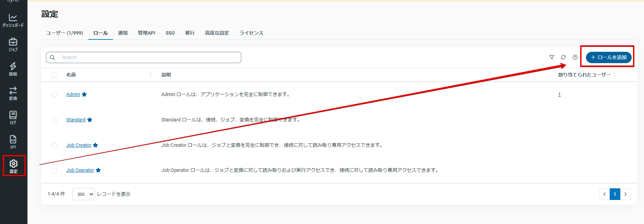
Task: Switch to the ユーザー (1/999) tab
Action: (65, 33)
